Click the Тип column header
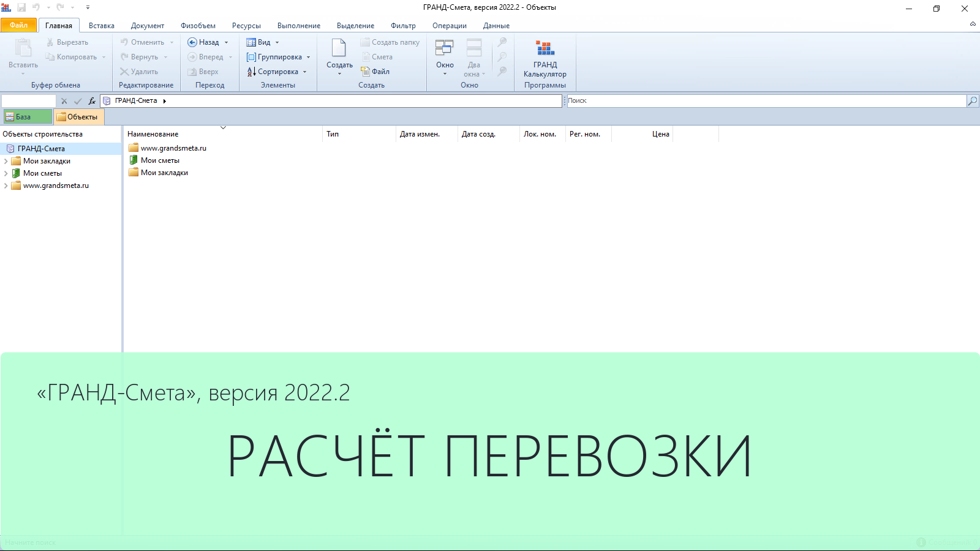The height and width of the screenshot is (551, 980). 360,134
